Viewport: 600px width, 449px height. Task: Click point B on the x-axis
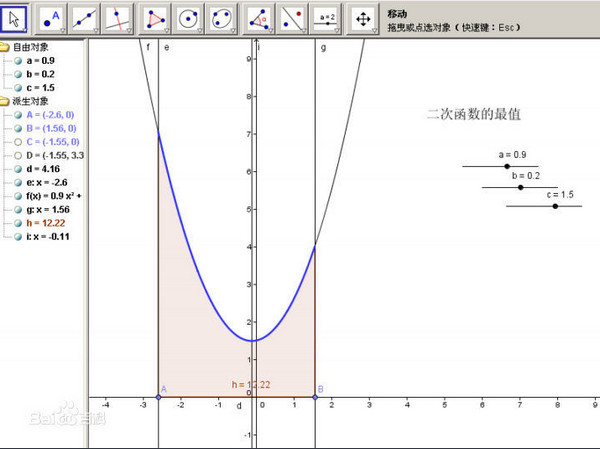point(315,397)
